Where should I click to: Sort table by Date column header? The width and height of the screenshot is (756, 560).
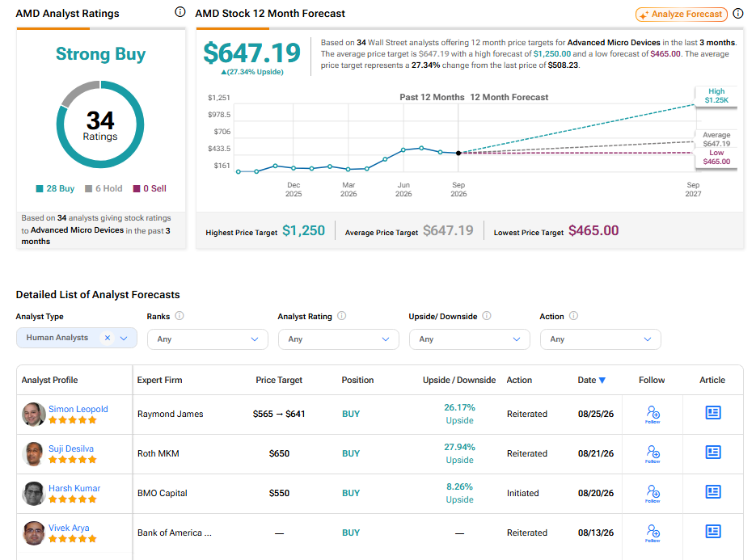592,380
